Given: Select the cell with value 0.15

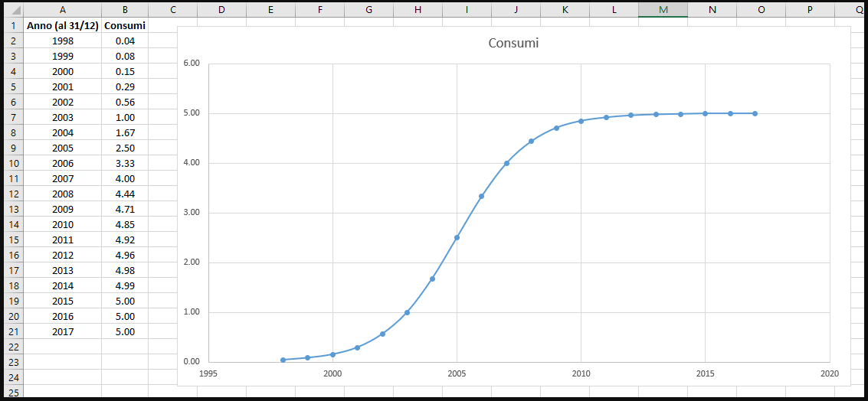Looking at the screenshot, I should pos(125,71).
